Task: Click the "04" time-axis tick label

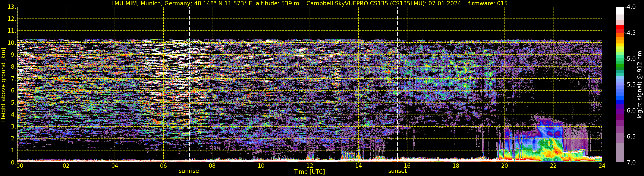Action: (115, 166)
